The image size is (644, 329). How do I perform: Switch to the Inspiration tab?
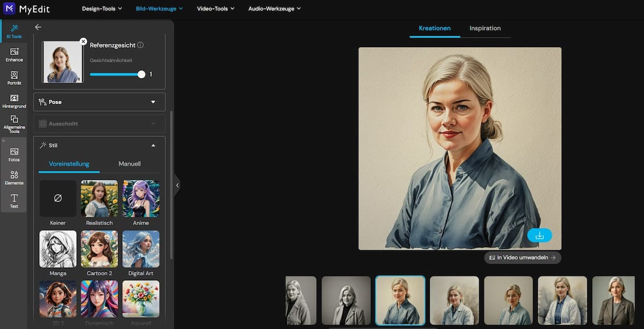[485, 28]
